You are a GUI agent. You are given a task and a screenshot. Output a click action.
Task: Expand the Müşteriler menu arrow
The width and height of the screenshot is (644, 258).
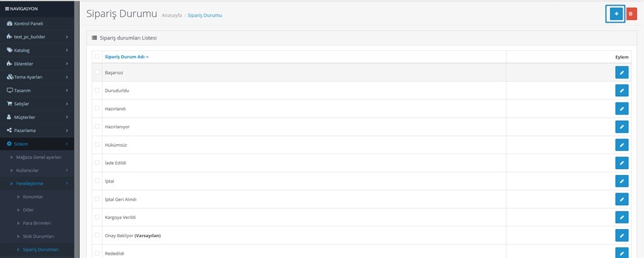(x=67, y=117)
